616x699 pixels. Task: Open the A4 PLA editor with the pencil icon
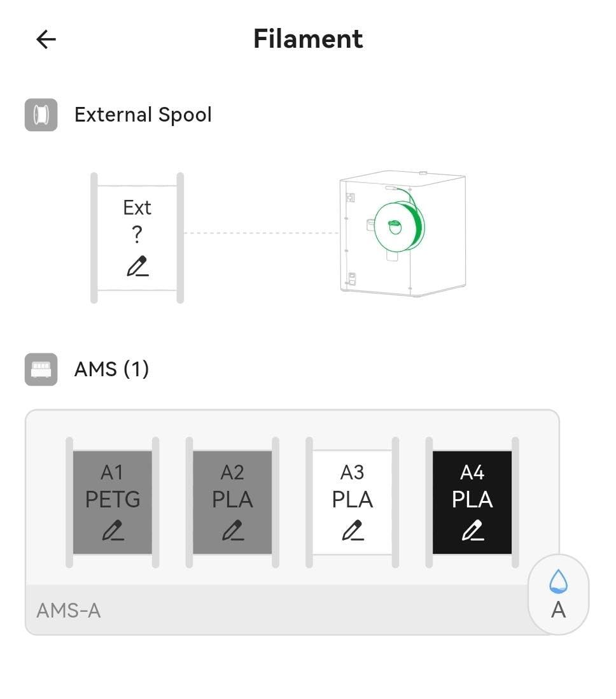pos(472,530)
